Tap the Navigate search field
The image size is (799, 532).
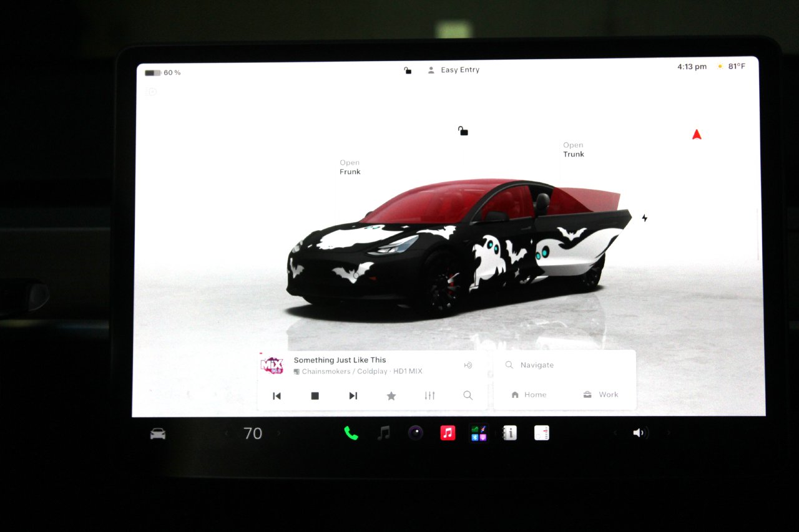click(x=565, y=365)
